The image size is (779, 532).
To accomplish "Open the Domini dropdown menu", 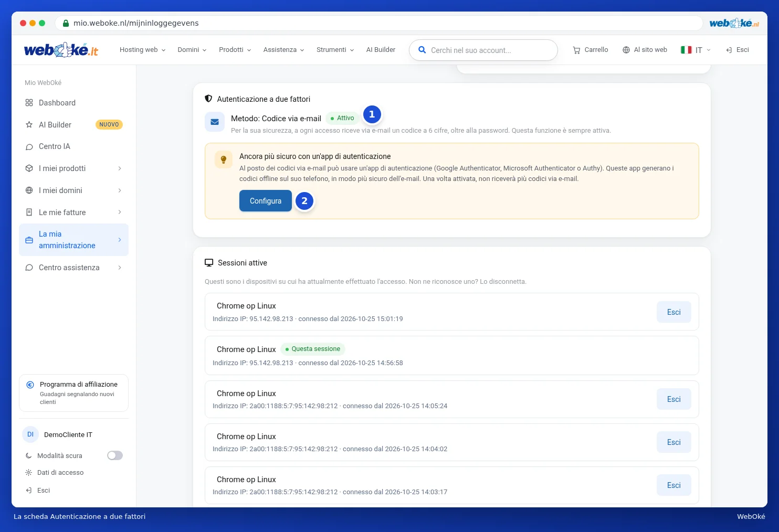I will (x=192, y=50).
